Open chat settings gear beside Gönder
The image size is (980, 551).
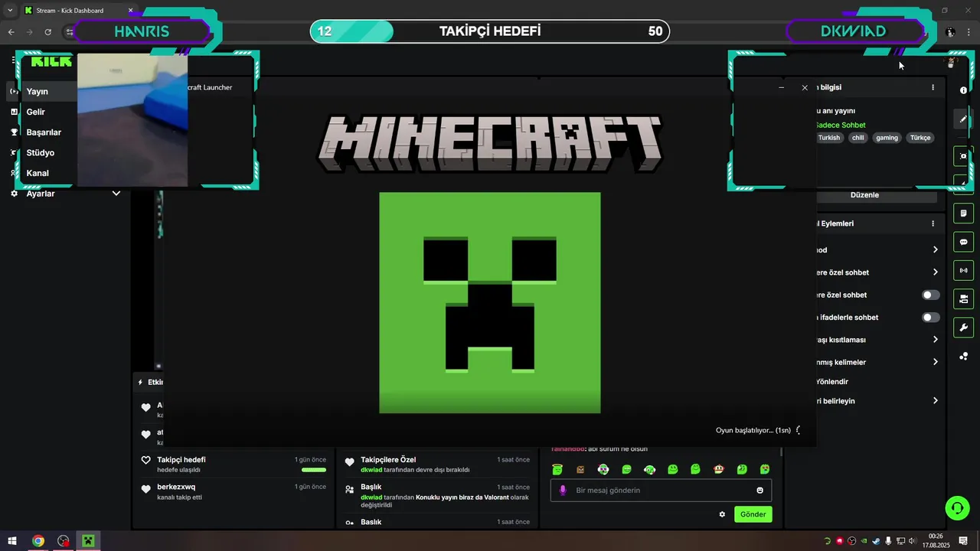point(722,514)
